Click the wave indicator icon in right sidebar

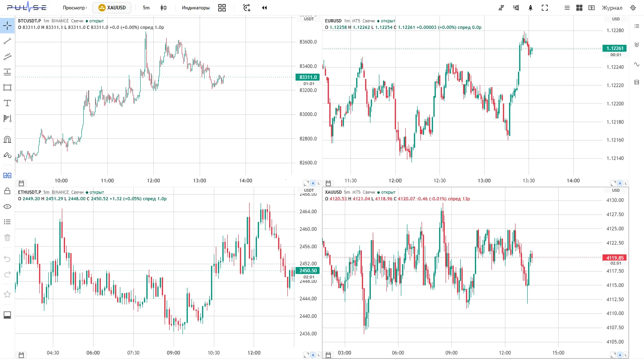point(637,64)
